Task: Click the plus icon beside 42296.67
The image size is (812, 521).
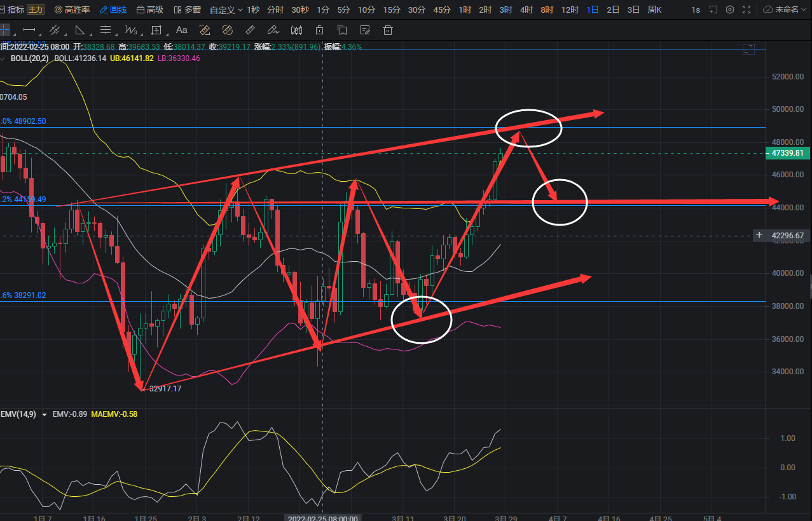Action: [759, 235]
